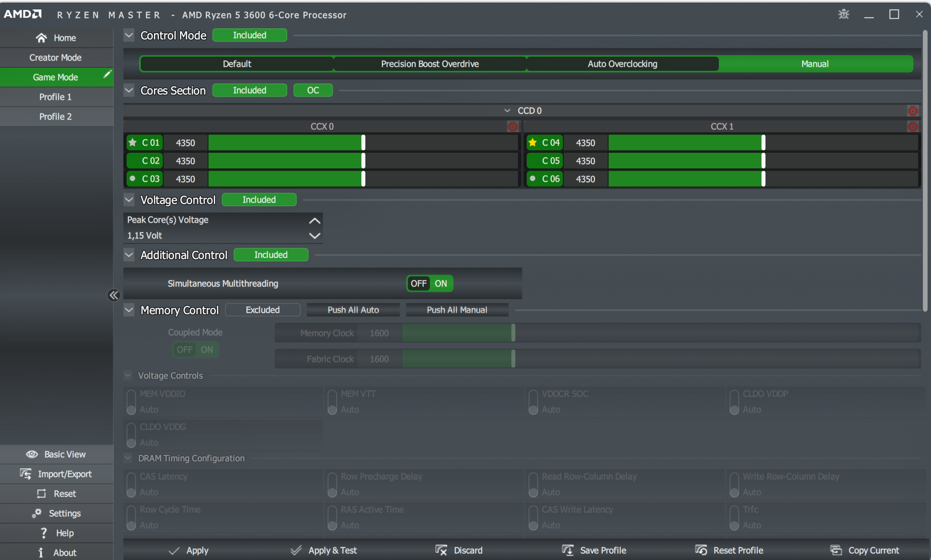Collapse the Cores Section chevron
The height and width of the screenshot is (560, 931).
point(129,90)
